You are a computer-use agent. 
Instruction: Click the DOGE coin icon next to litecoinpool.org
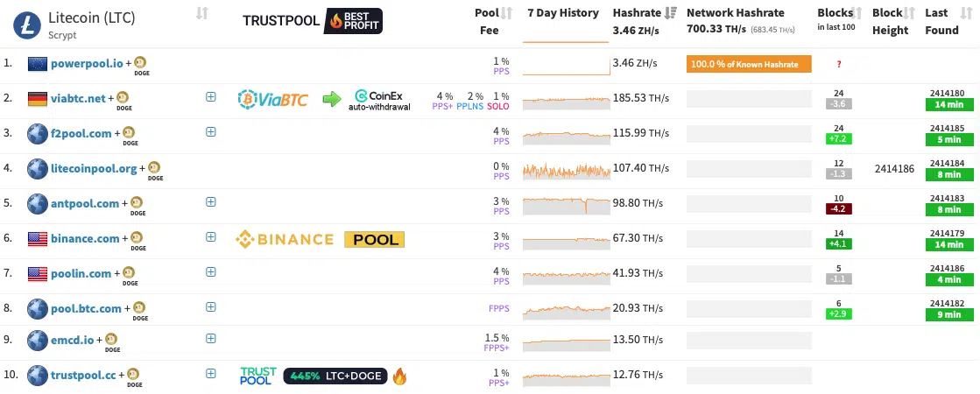(155, 168)
